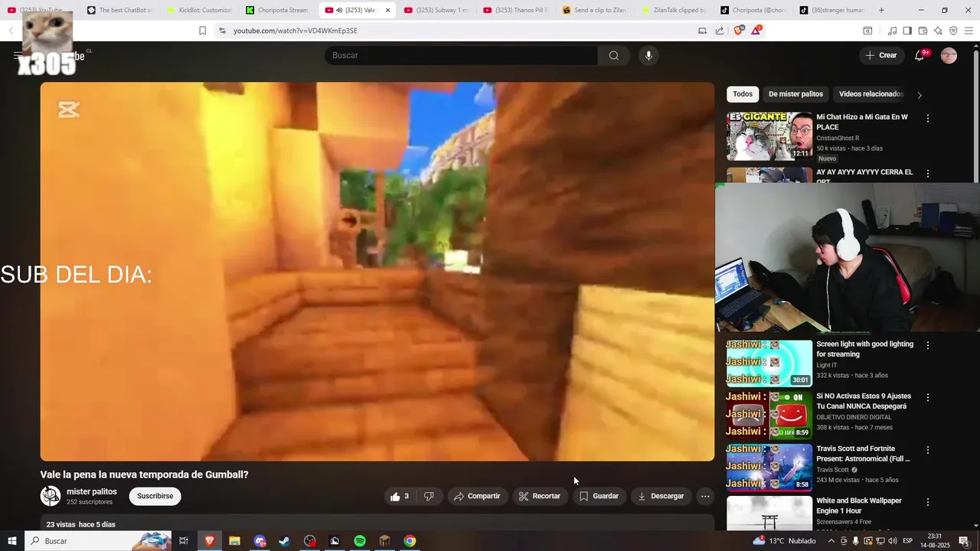Switch to KickBot Customizable browser tab
The height and width of the screenshot is (551, 980).
(198, 10)
